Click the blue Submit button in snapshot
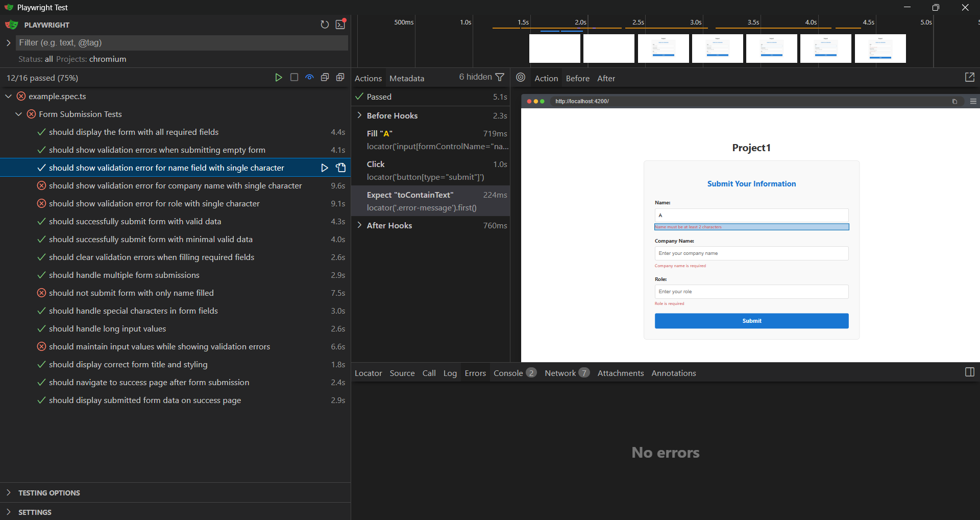 (751, 321)
